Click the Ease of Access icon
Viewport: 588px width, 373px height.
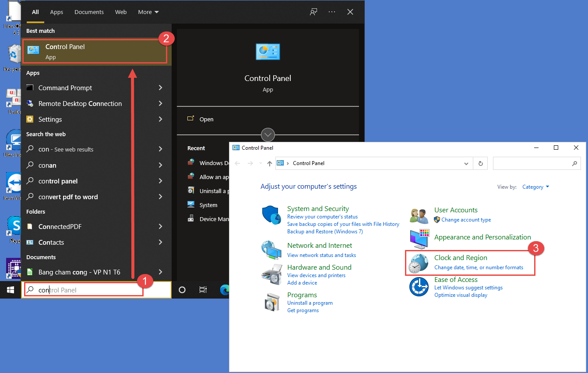[419, 287]
